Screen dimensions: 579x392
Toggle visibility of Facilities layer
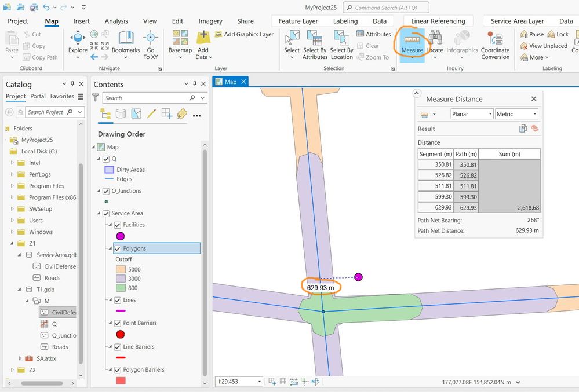118,225
